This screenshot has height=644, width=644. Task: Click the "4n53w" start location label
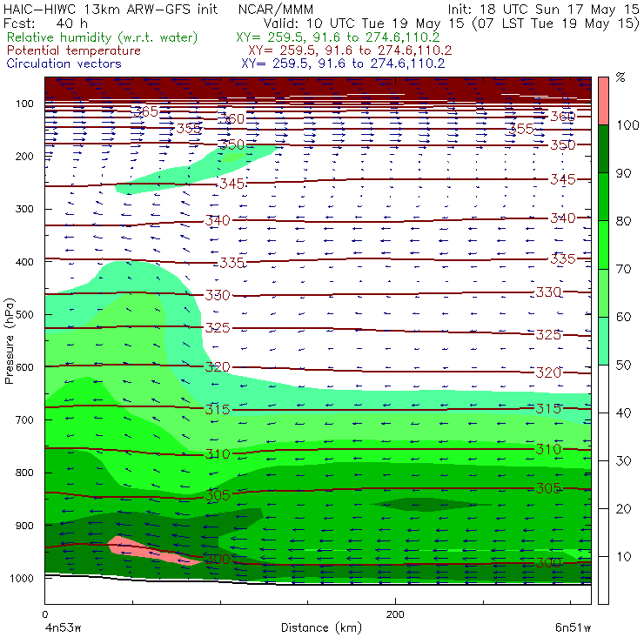coord(63,627)
